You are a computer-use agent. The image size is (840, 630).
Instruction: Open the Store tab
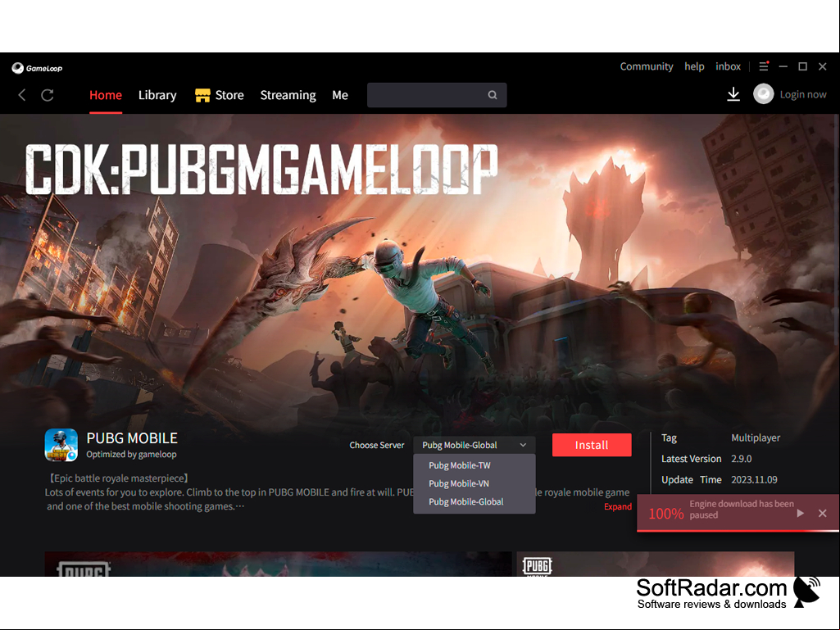[229, 95]
